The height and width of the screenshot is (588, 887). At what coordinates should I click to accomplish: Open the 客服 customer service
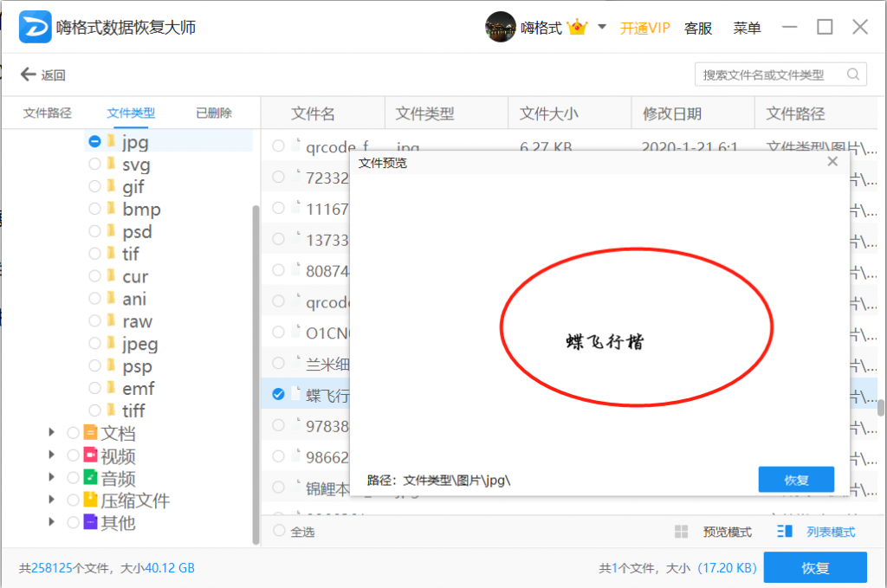point(697,28)
